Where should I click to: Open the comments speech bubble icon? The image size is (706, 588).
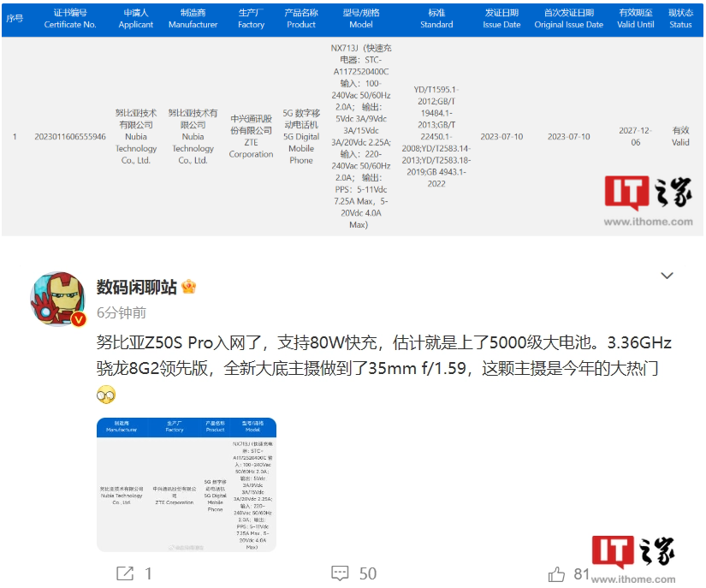pos(340,573)
